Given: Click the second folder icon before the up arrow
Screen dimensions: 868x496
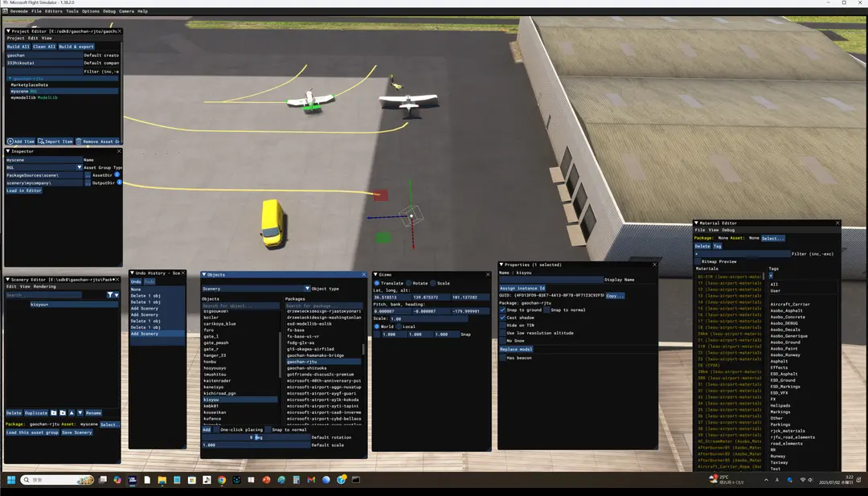Looking at the screenshot, I should coord(63,413).
